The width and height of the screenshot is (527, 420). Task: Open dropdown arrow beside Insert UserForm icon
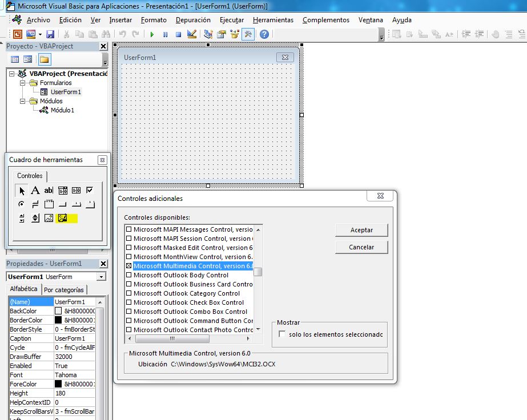pyautogui.click(x=40, y=34)
